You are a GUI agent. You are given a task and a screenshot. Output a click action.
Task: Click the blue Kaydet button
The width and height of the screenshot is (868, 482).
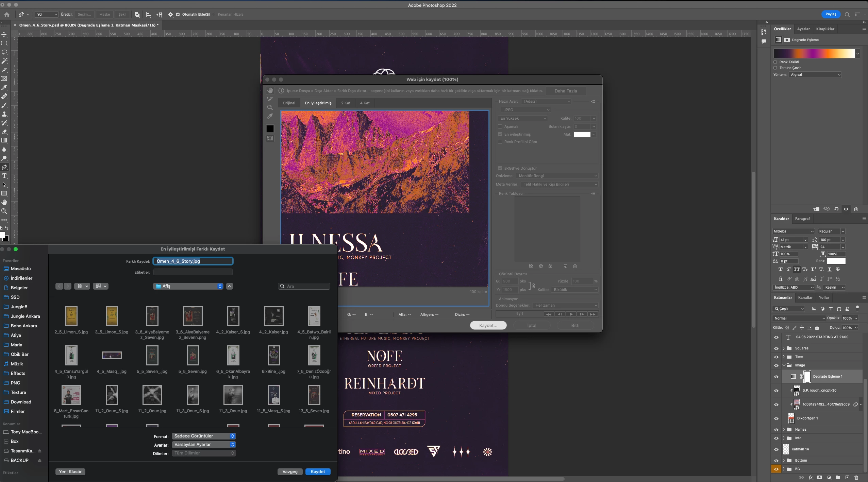pos(318,471)
